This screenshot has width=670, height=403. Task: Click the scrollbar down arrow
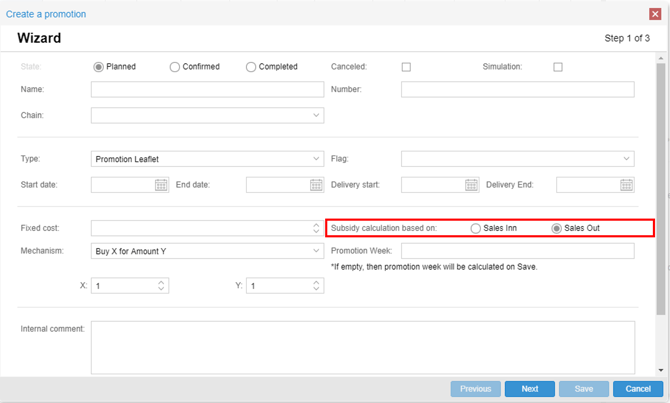[661, 370]
